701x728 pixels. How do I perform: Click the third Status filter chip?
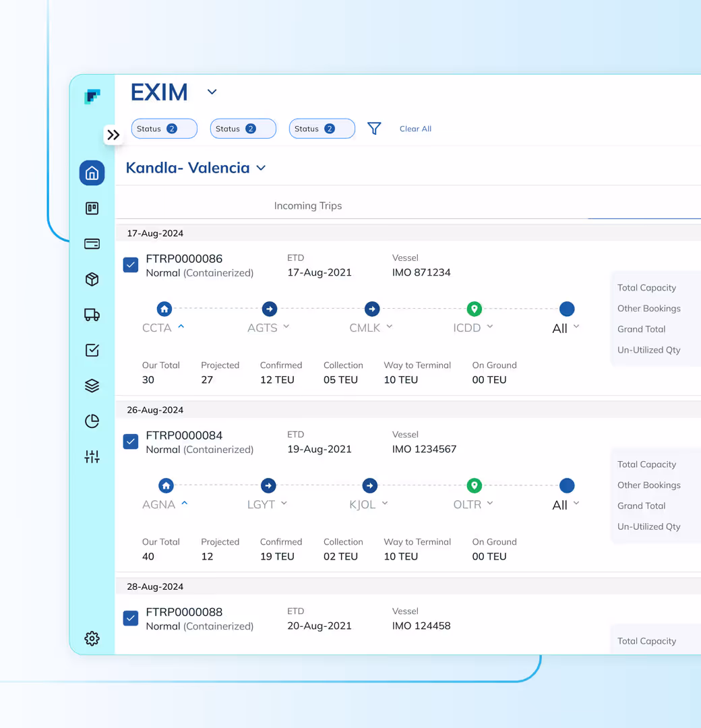pos(322,129)
